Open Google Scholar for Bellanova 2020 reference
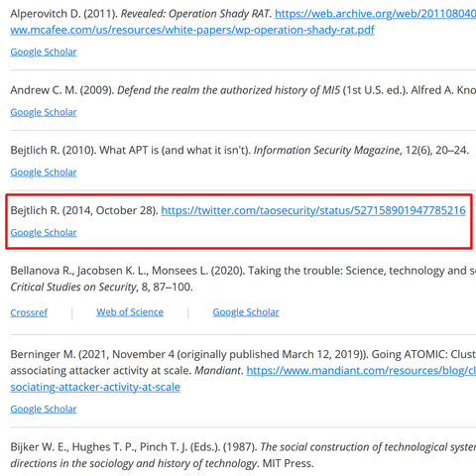 (246, 312)
